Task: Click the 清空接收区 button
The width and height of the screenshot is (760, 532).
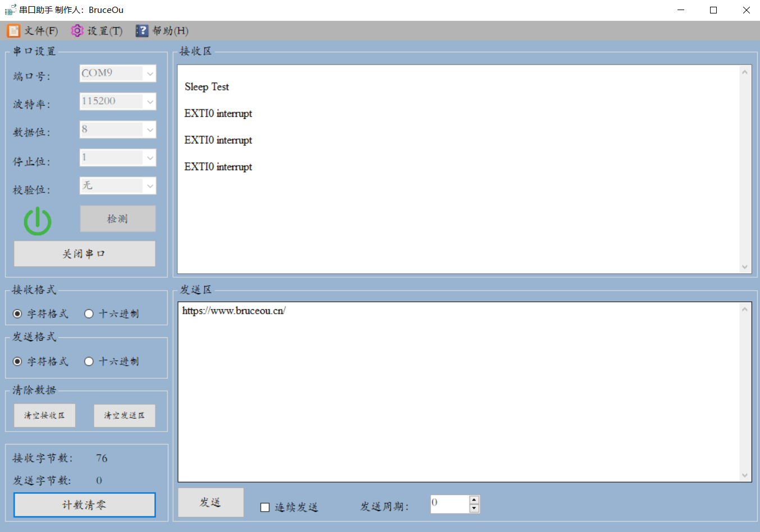Action: (x=44, y=415)
